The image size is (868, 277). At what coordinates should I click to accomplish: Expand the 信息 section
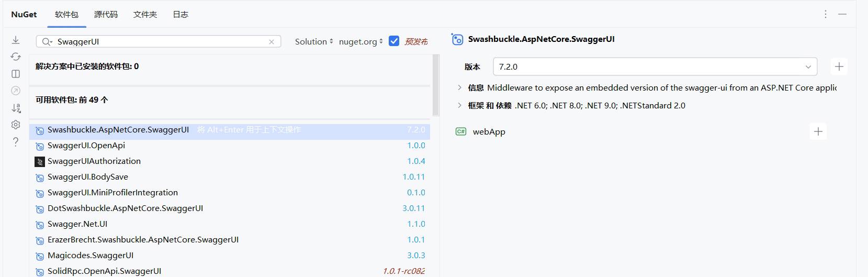pos(460,87)
